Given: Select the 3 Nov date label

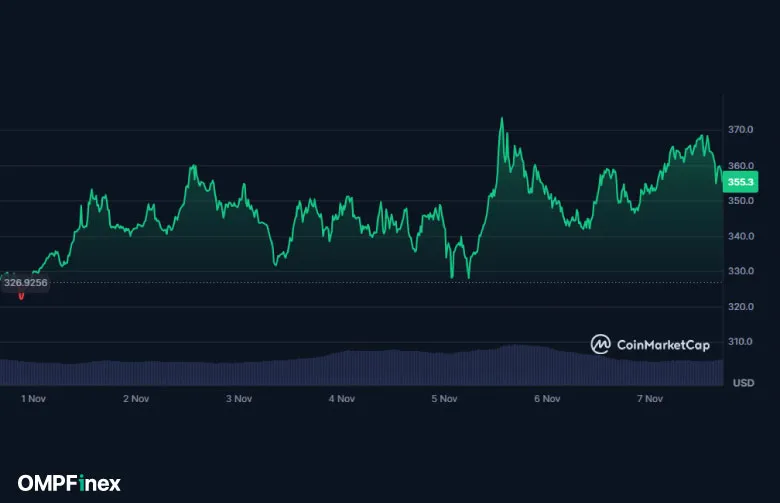Looking at the screenshot, I should 239,398.
